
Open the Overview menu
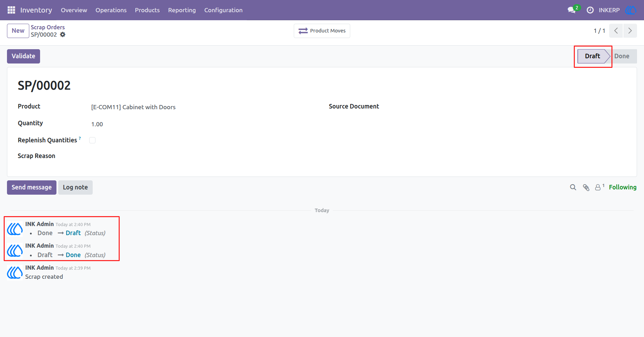[74, 10]
